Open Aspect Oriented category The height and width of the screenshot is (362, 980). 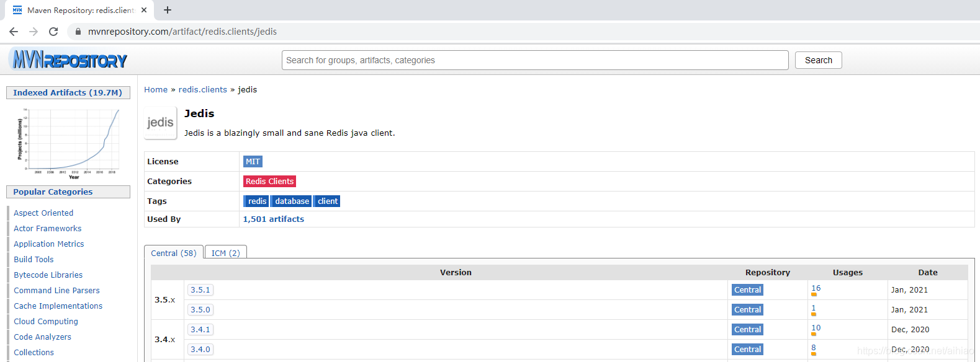pos(43,213)
